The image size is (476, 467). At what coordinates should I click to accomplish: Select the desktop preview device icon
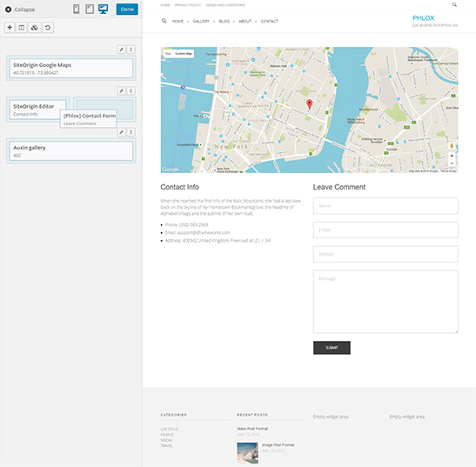[x=104, y=9]
